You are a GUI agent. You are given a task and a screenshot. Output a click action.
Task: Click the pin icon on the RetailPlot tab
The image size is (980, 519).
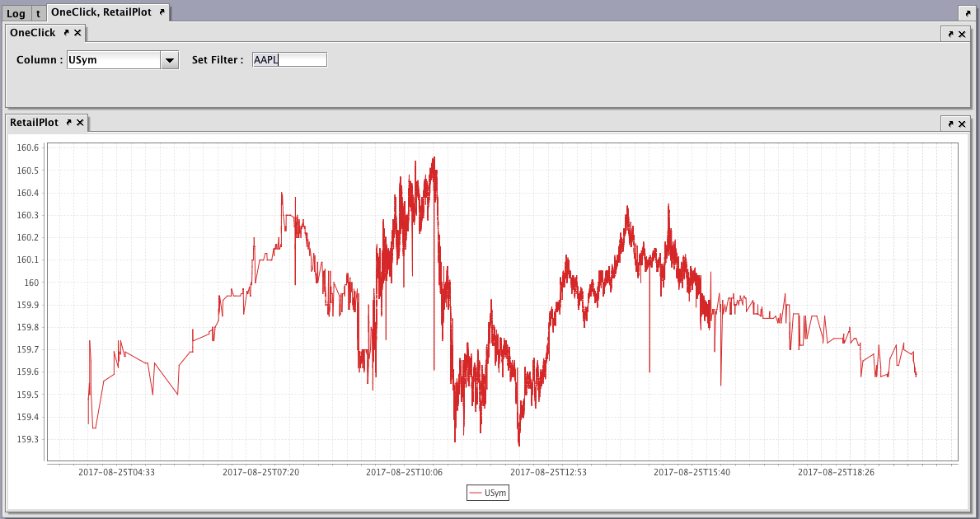point(68,123)
